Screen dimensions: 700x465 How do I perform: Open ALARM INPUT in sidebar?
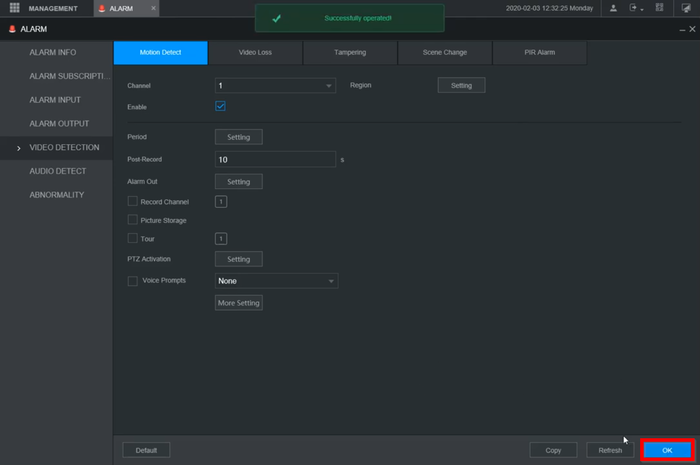55,100
